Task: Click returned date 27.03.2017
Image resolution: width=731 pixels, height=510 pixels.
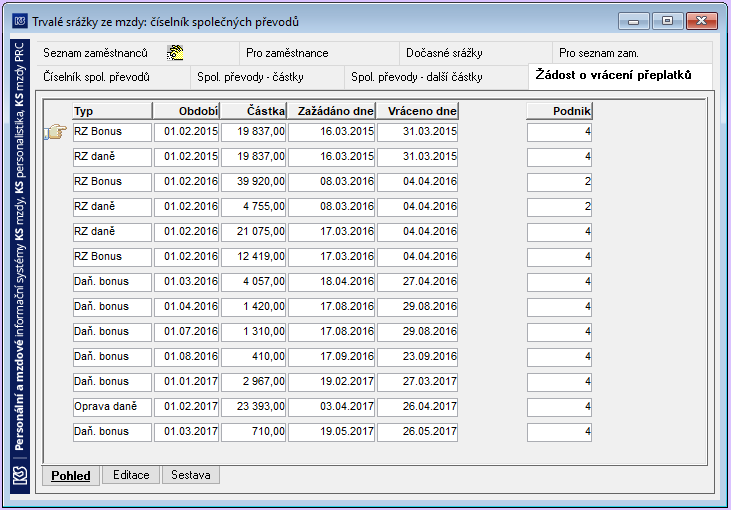Action: (x=417, y=382)
